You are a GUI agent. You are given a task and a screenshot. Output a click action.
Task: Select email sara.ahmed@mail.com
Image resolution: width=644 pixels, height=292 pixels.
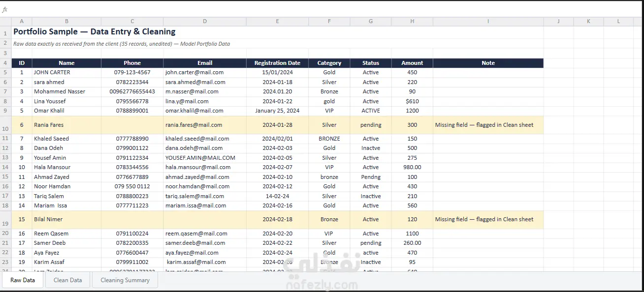(205, 82)
